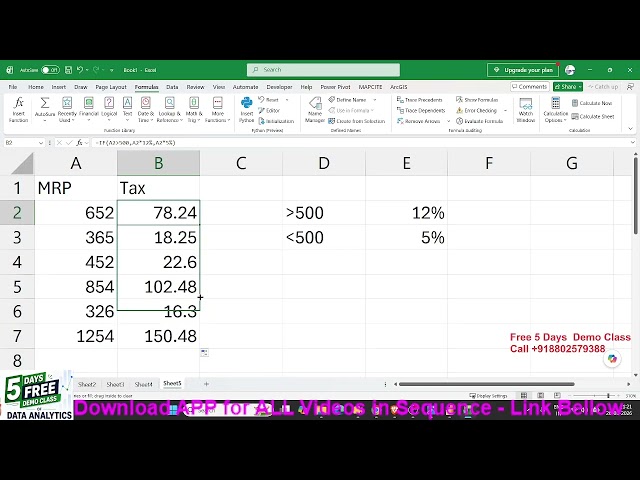Image resolution: width=640 pixels, height=480 pixels.
Task: Expand the Define Name dropdown arrow
Action: click(x=375, y=100)
